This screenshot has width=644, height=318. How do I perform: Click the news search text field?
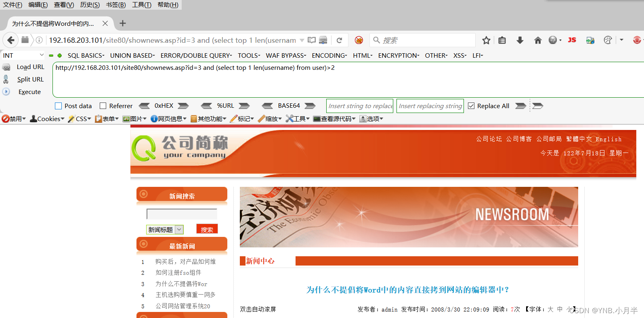pyautogui.click(x=182, y=214)
